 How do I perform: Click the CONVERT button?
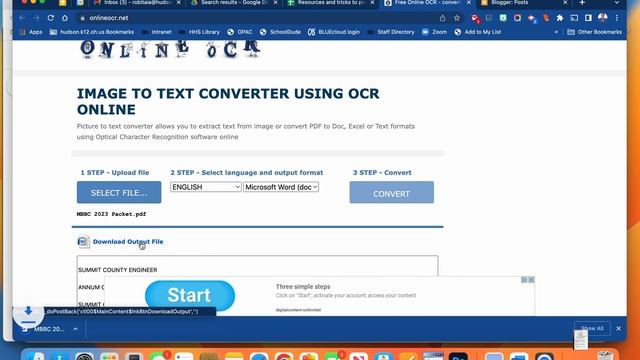pos(391,192)
